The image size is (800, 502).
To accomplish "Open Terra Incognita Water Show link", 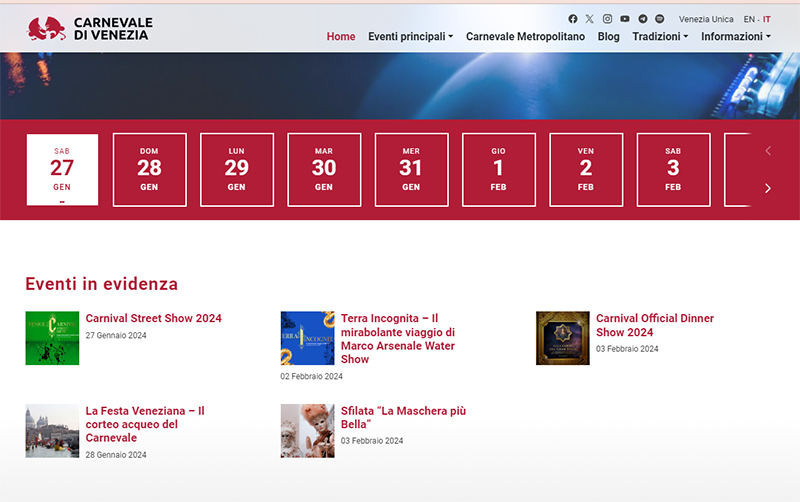I will (x=398, y=339).
